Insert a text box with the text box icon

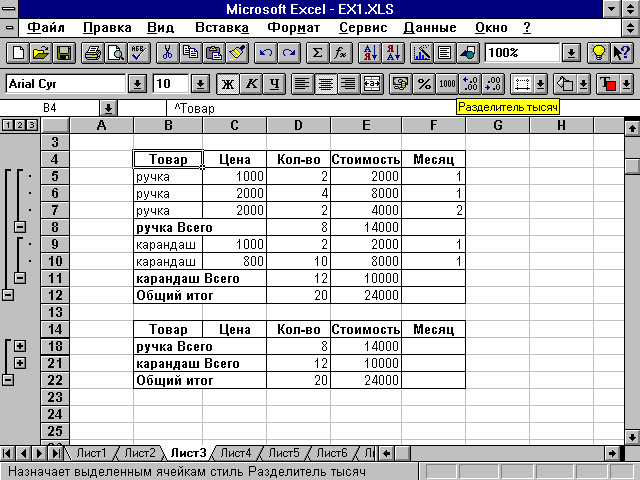coord(444,53)
